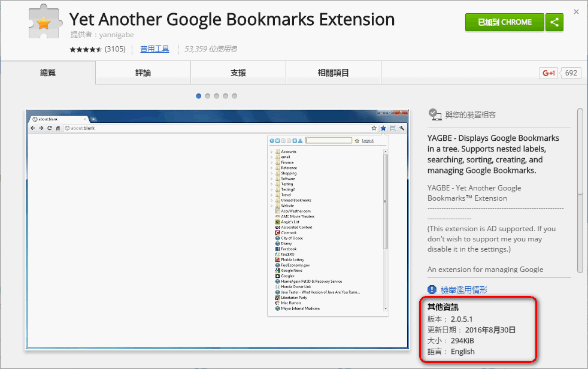
Task: Click the blue report abuse icon
Action: click(x=433, y=290)
